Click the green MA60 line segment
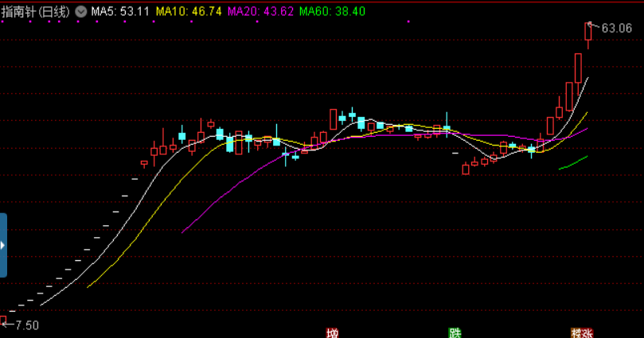 point(573,163)
